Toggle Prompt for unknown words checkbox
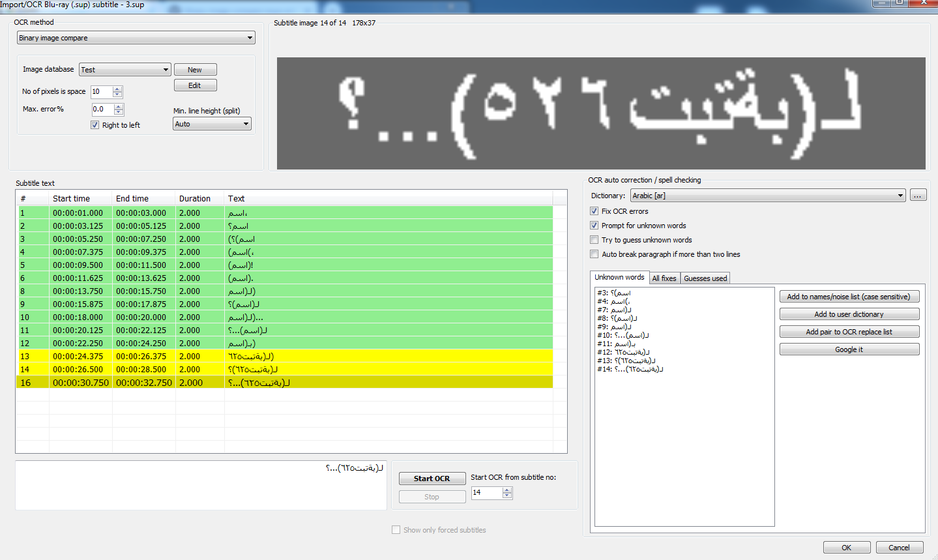This screenshot has height=560, width=938. coord(594,226)
